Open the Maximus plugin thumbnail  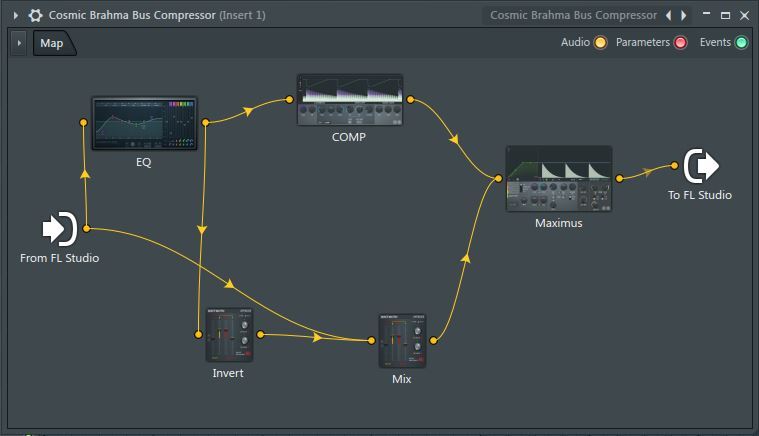(559, 179)
